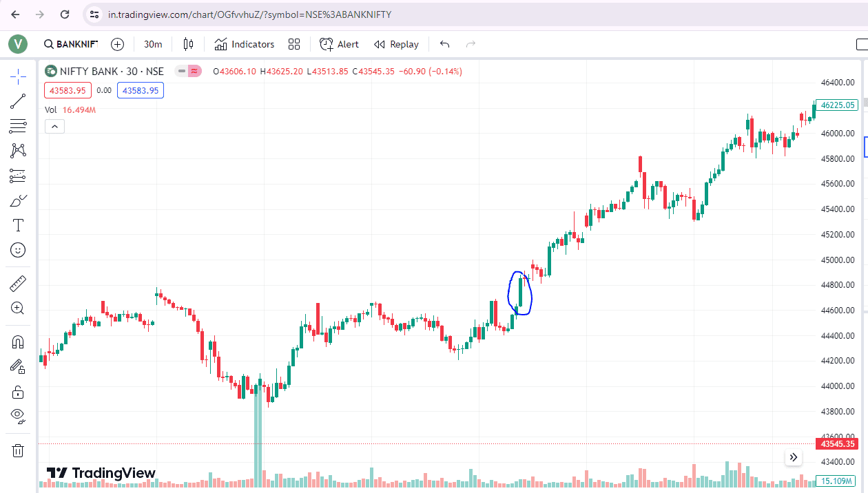
Task: Select the Trend Line drawing tool
Action: (18, 101)
